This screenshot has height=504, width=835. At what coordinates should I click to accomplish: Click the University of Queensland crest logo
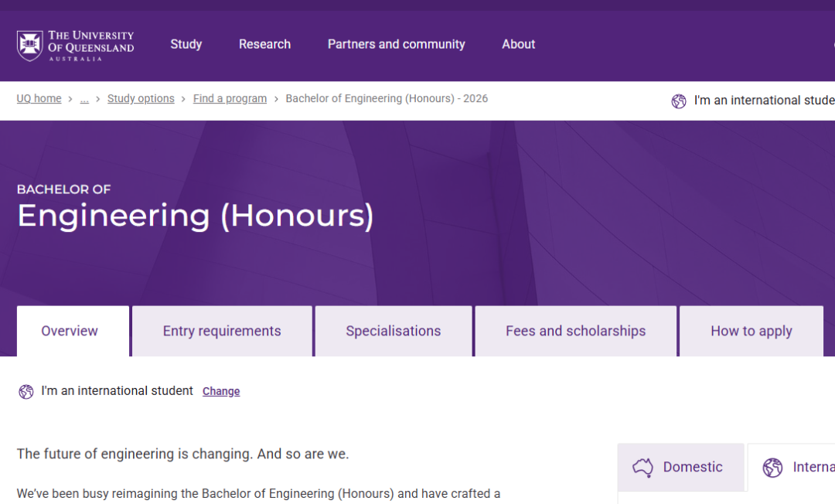30,46
